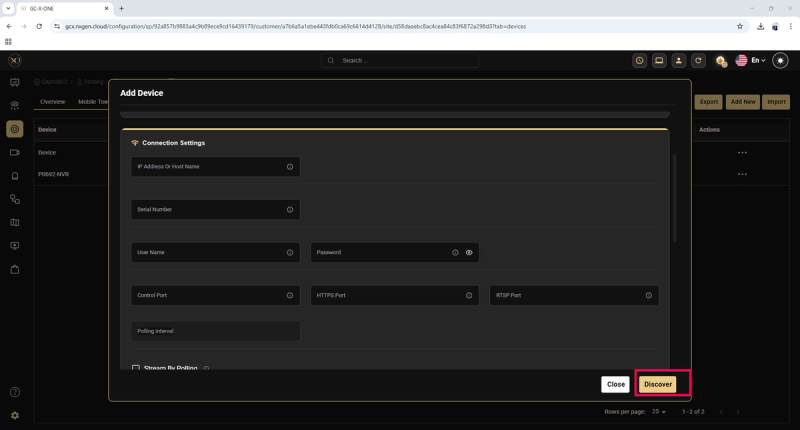The height and width of the screenshot is (430, 800).
Task: Click info icon in Serial Number field
Action: coord(290,210)
